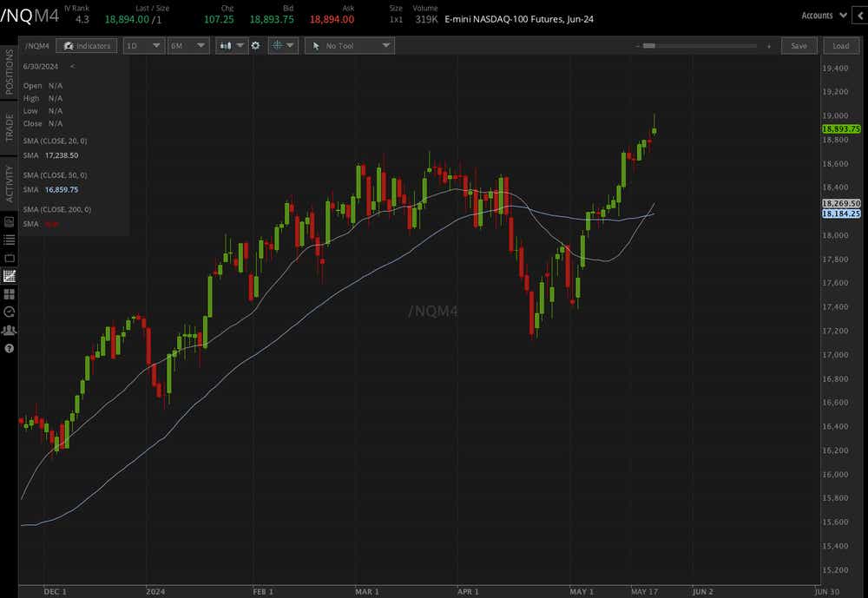Screen dimensions: 868x598
Task: Collapse the OHLC data panel chevron
Action: point(72,66)
